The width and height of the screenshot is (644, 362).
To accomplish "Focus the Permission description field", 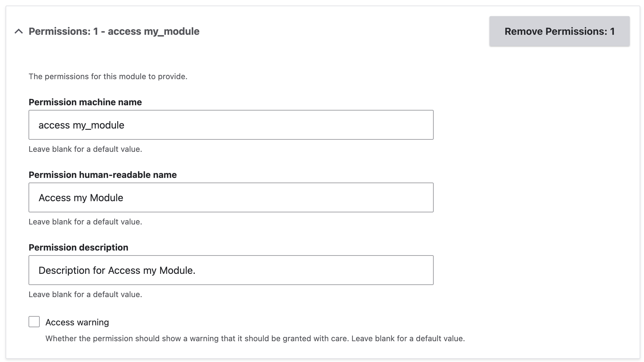I will click(231, 270).
